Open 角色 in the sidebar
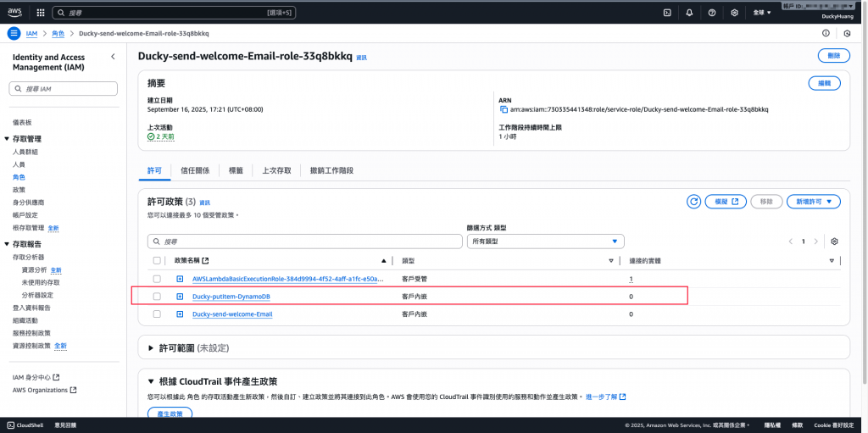 click(x=19, y=177)
